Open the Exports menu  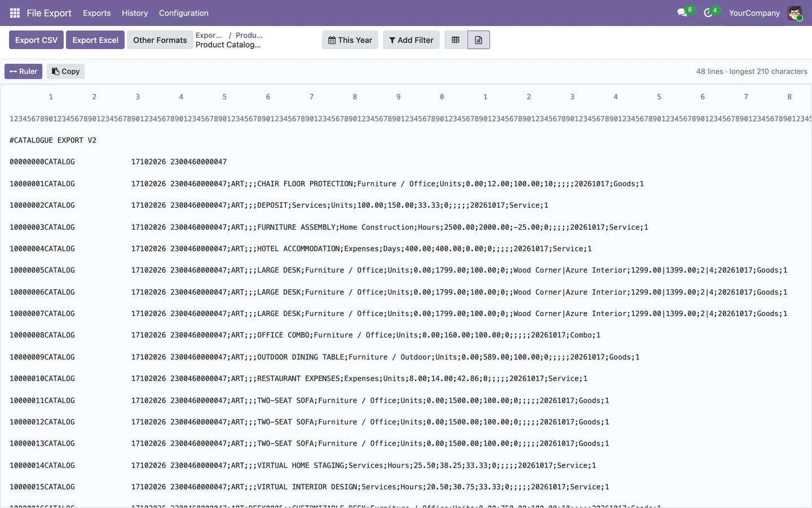[97, 13]
